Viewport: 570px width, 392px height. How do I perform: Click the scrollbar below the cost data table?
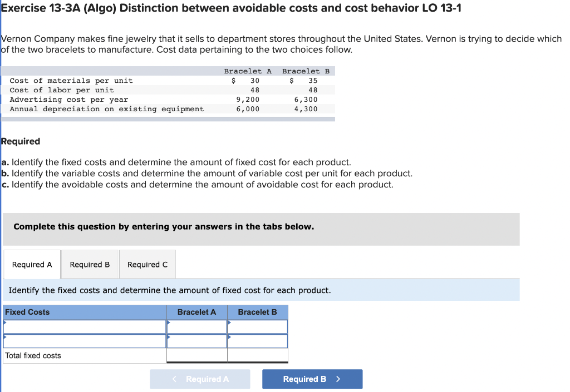pos(167,117)
